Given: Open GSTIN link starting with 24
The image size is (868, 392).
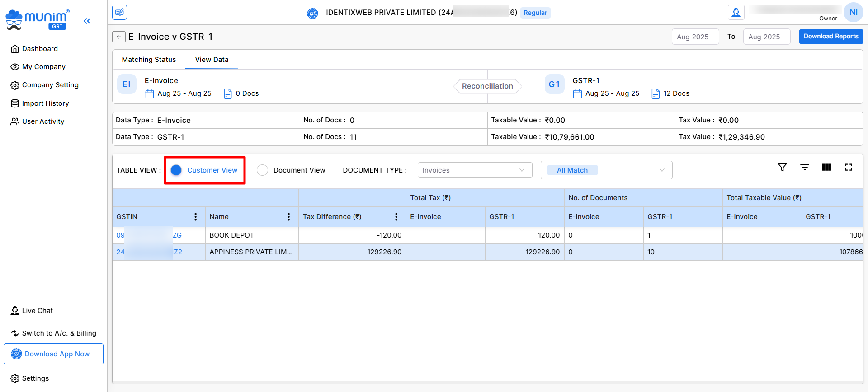Looking at the screenshot, I should click(149, 252).
